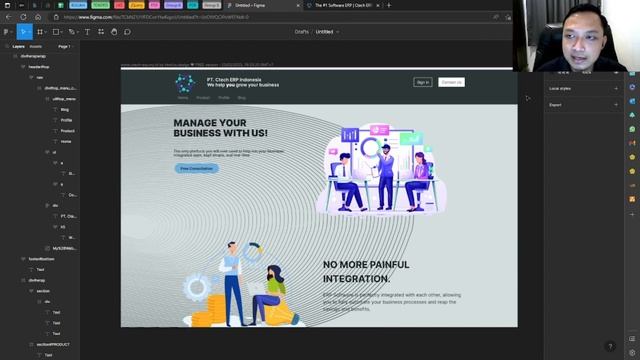
Task: Open browser sidebar settings gear
Action: [632, 352]
